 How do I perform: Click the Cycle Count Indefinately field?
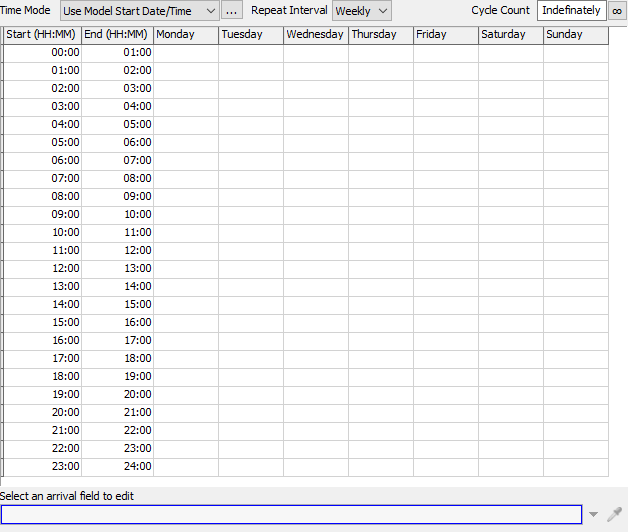click(x=571, y=11)
